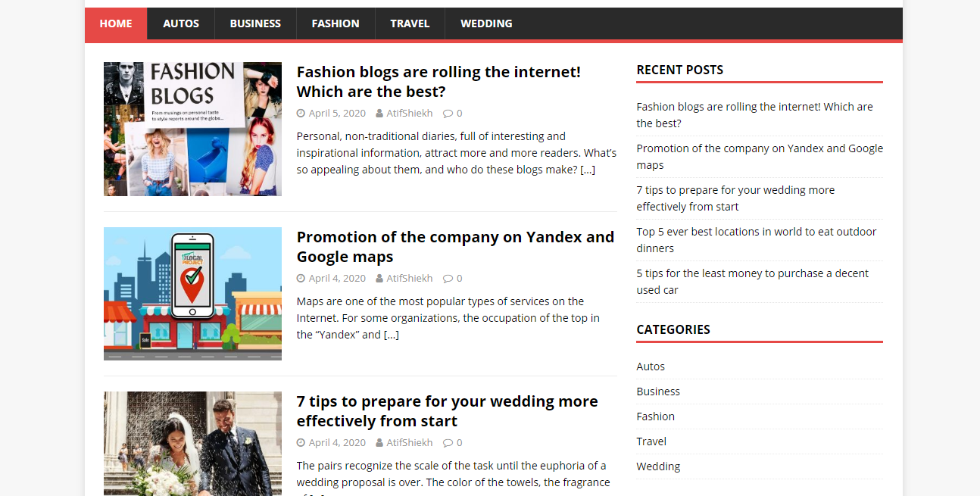Click the calendar icon on the wedding tips article
Screen dimensions: 980x496
(x=300, y=442)
